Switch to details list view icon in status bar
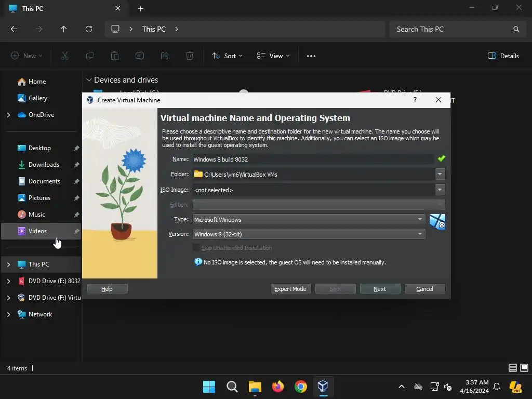Image resolution: width=532 pixels, height=399 pixels. [x=512, y=368]
